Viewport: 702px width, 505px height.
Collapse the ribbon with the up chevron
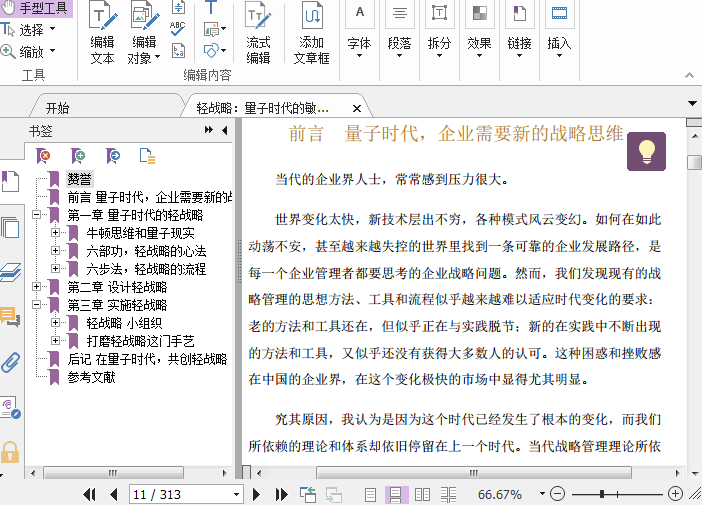tap(689, 75)
